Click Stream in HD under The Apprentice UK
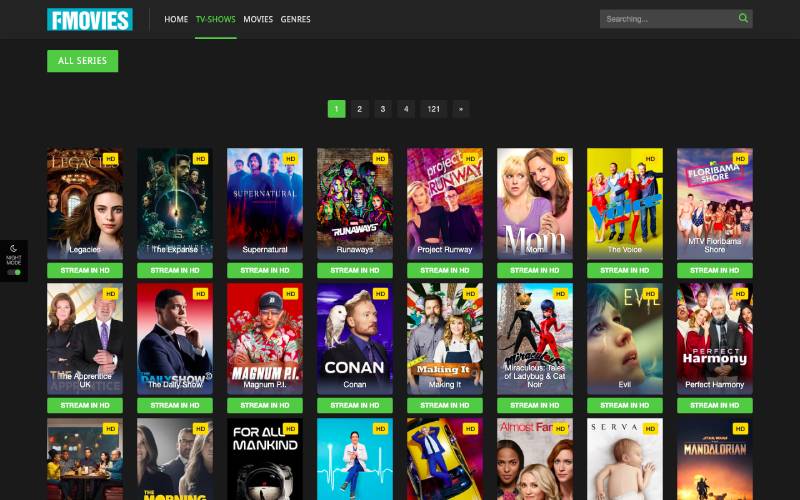Image resolution: width=800 pixels, height=500 pixels. coord(85,406)
